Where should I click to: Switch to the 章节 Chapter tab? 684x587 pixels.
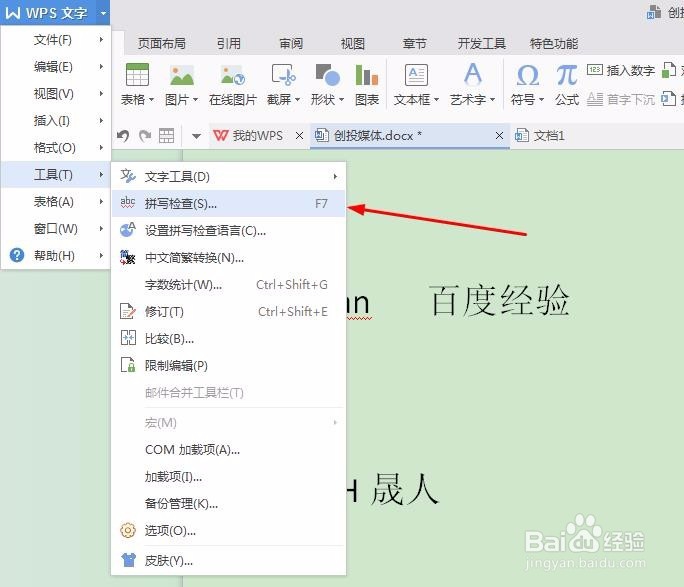point(414,43)
